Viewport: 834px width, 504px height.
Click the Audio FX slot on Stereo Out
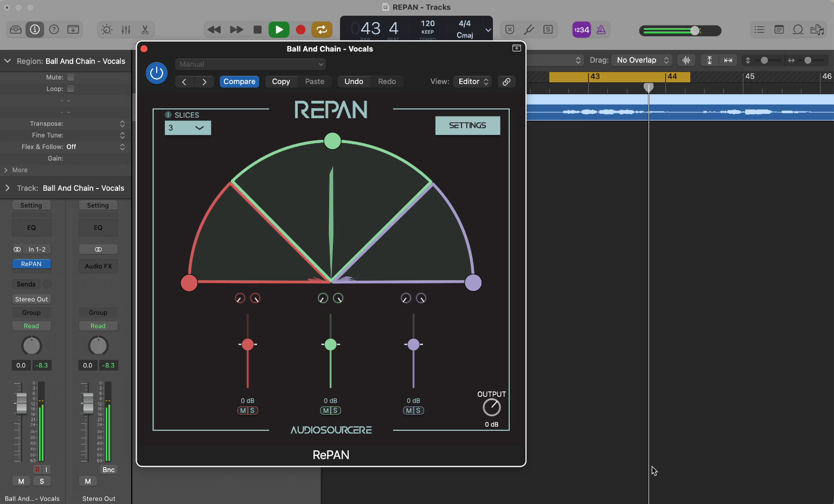(98, 266)
